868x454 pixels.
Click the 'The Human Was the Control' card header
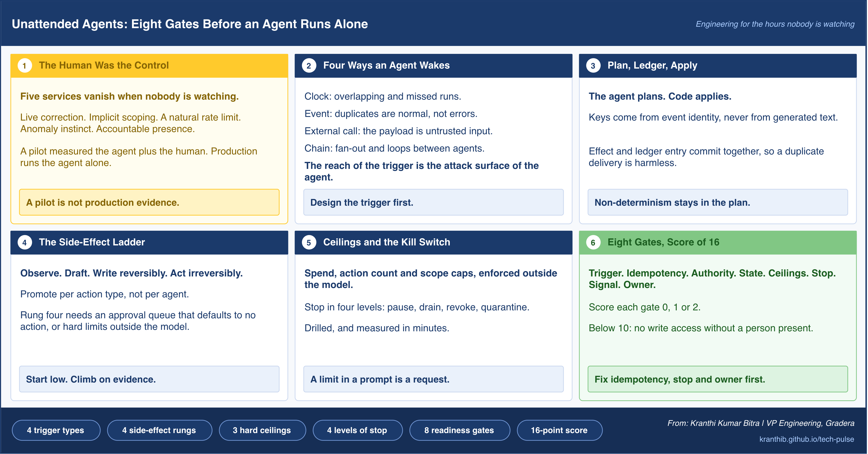click(x=149, y=66)
